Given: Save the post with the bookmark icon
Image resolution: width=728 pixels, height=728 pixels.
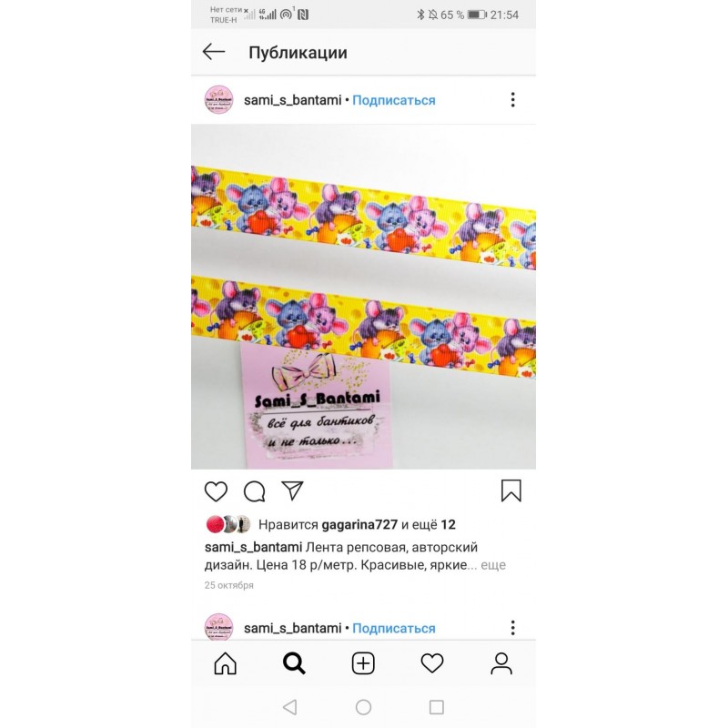Looking at the screenshot, I should coord(511,490).
